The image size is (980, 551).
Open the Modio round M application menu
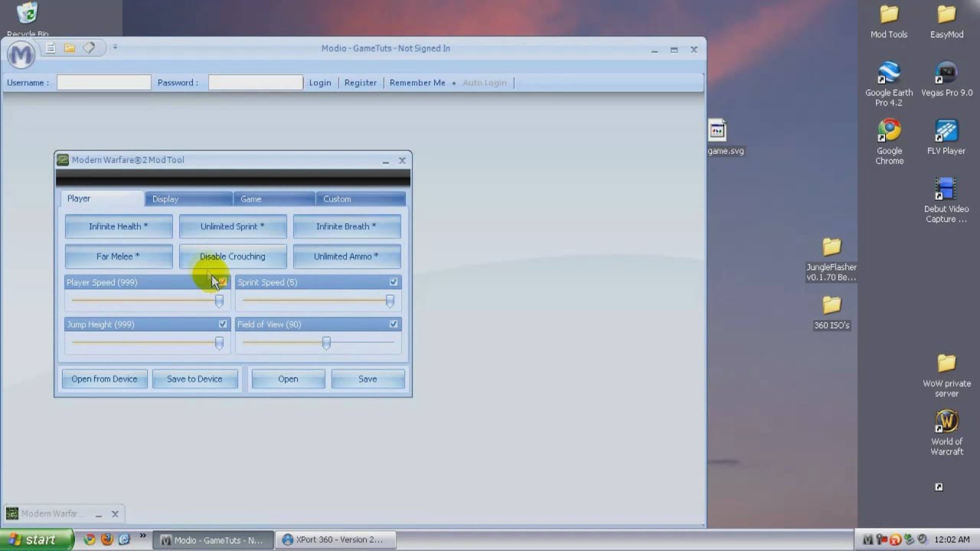tap(21, 54)
